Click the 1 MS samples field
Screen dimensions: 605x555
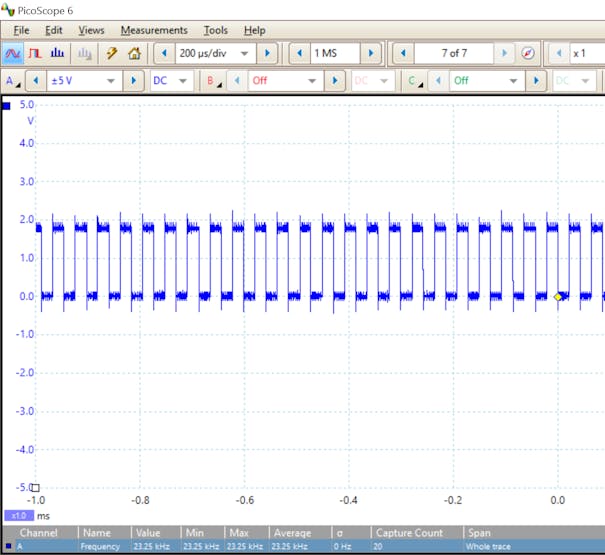(335, 53)
